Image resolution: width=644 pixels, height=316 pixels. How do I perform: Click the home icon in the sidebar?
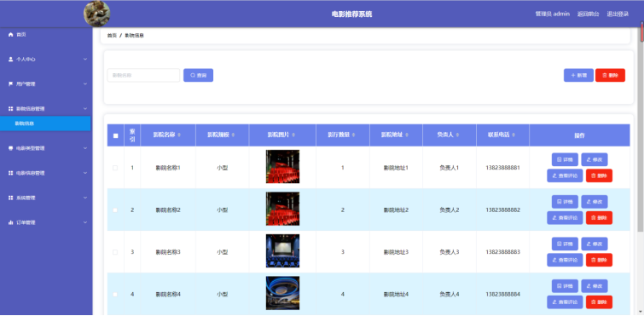click(11, 35)
